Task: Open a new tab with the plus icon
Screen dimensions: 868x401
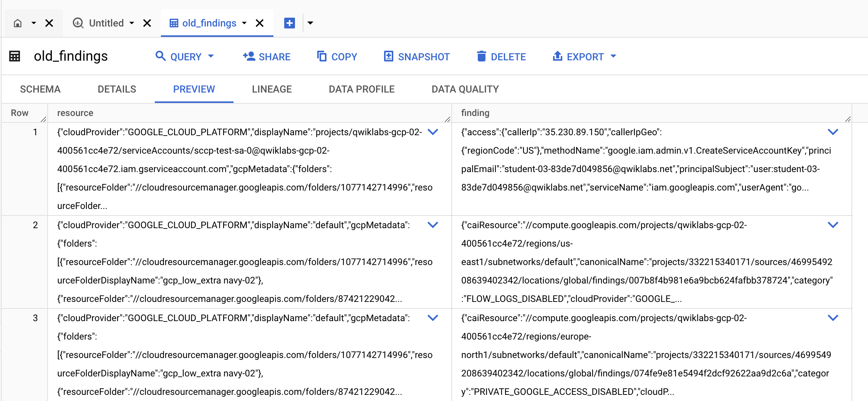Action: pos(289,23)
